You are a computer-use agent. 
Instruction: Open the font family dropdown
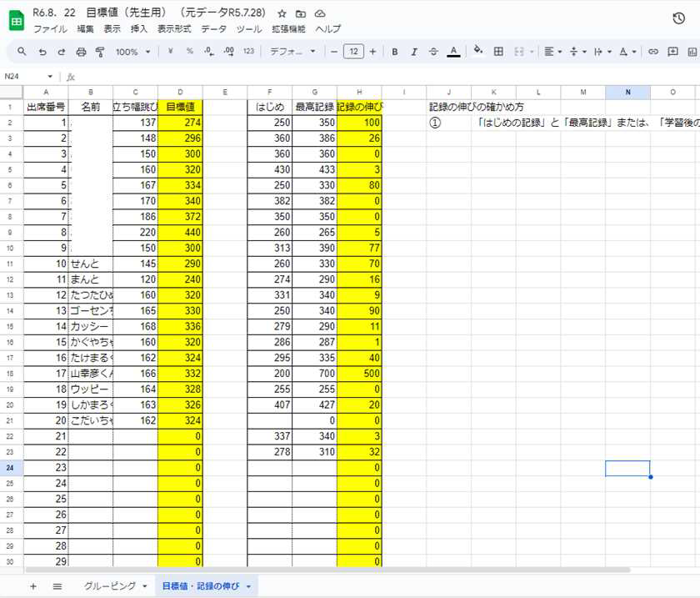[x=292, y=52]
